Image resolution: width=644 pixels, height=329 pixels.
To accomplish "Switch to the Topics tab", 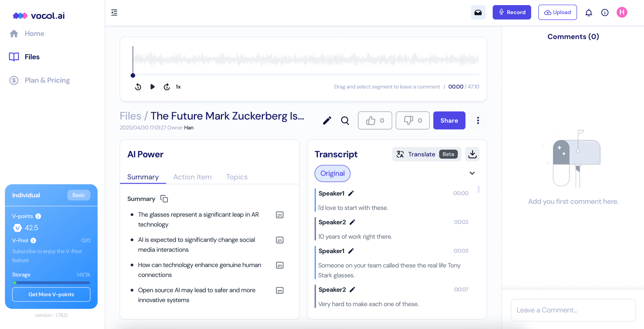I will [236, 177].
